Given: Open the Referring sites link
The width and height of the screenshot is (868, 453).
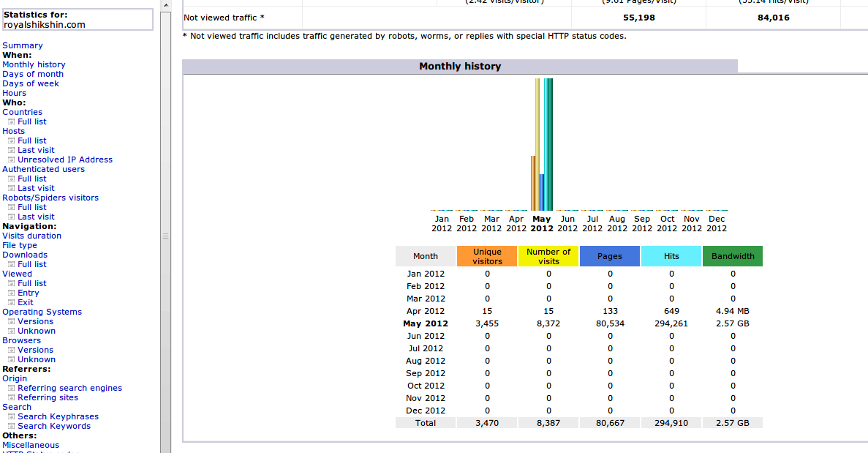Looking at the screenshot, I should pos(48,397).
